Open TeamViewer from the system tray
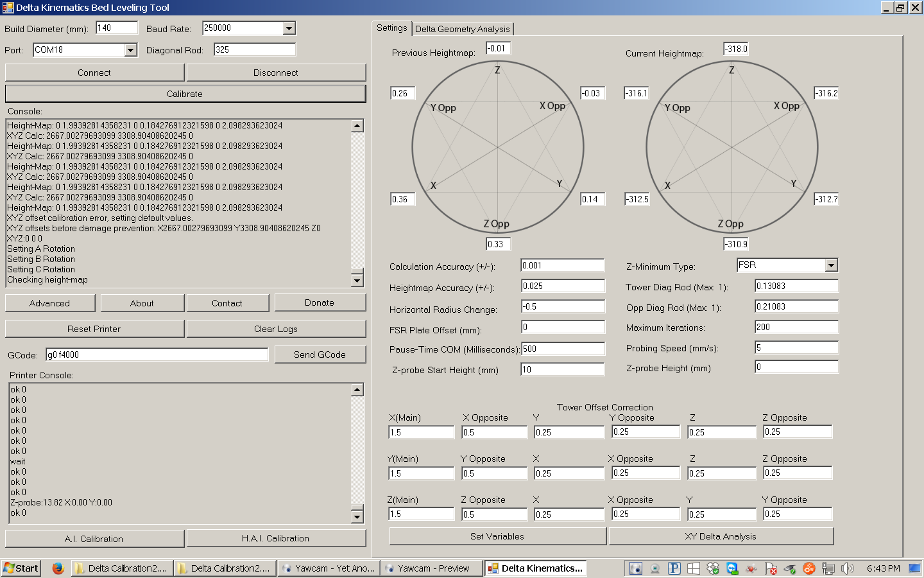 [x=732, y=568]
